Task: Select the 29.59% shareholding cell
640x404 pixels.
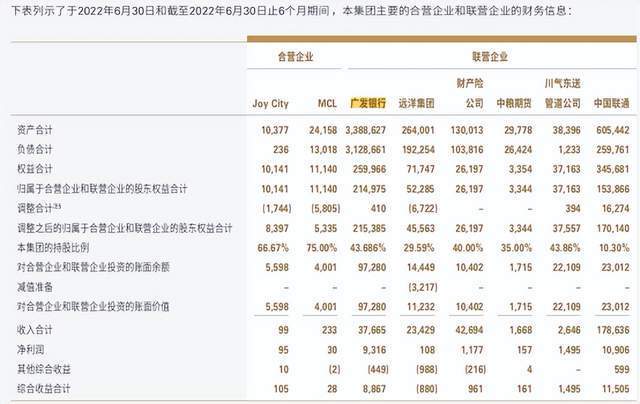Action: [x=419, y=248]
